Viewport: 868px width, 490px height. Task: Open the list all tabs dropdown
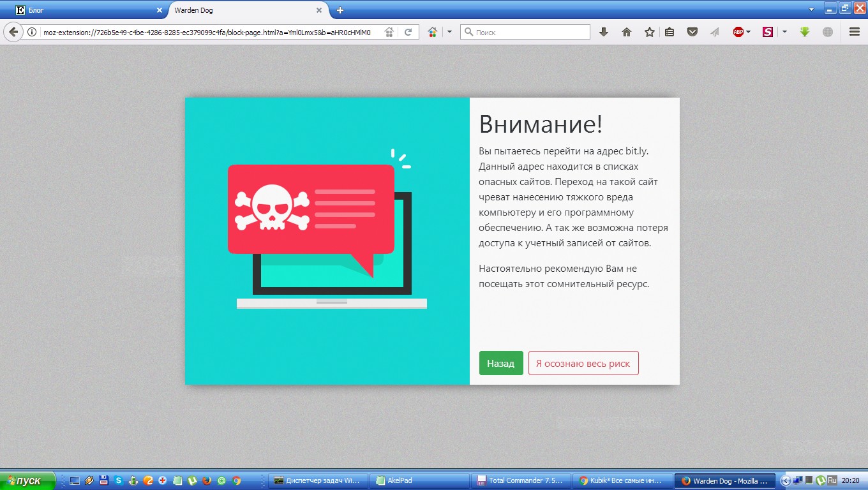pyautogui.click(x=811, y=10)
